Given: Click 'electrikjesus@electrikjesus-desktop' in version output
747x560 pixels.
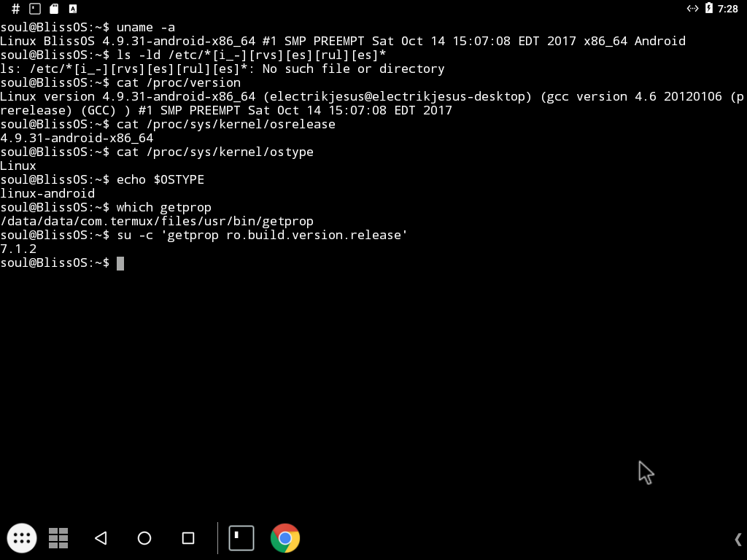Looking at the screenshot, I should pos(398,97).
